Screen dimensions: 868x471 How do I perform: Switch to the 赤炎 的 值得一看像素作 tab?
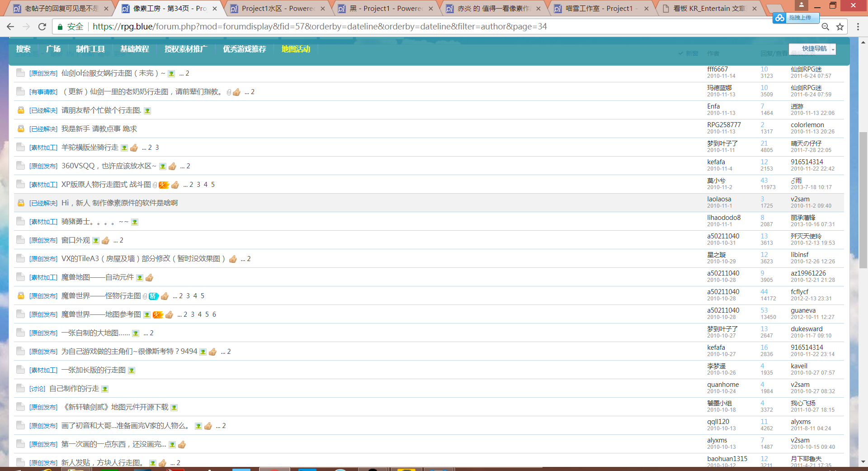493,8
